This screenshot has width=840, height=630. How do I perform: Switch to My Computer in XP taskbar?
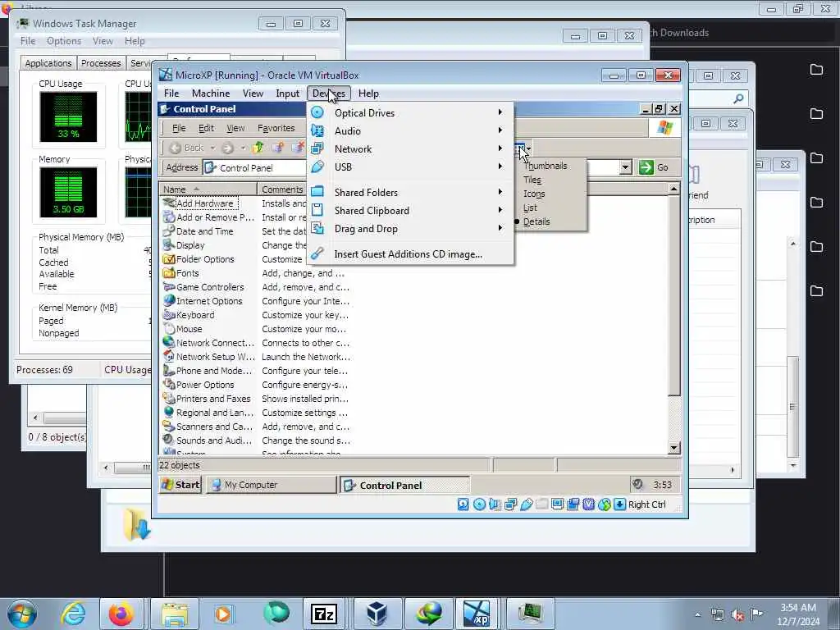(x=271, y=485)
